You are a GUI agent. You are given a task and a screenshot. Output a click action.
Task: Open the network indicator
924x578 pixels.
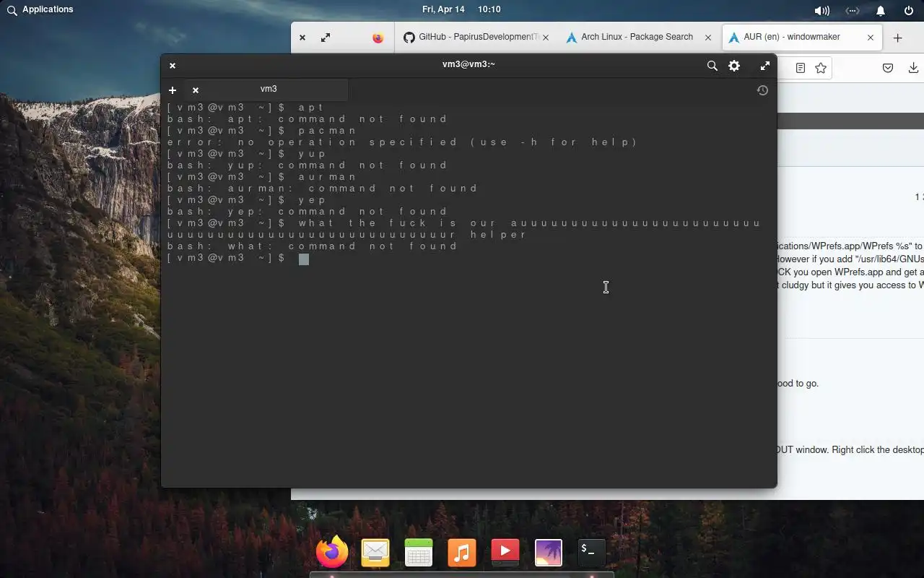853,10
